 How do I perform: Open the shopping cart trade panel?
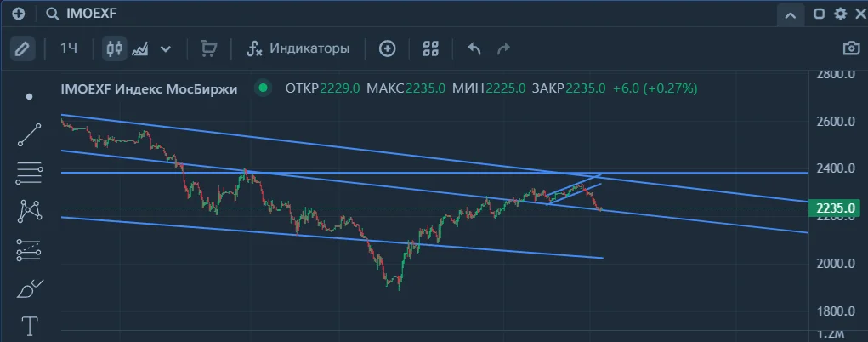pos(208,48)
